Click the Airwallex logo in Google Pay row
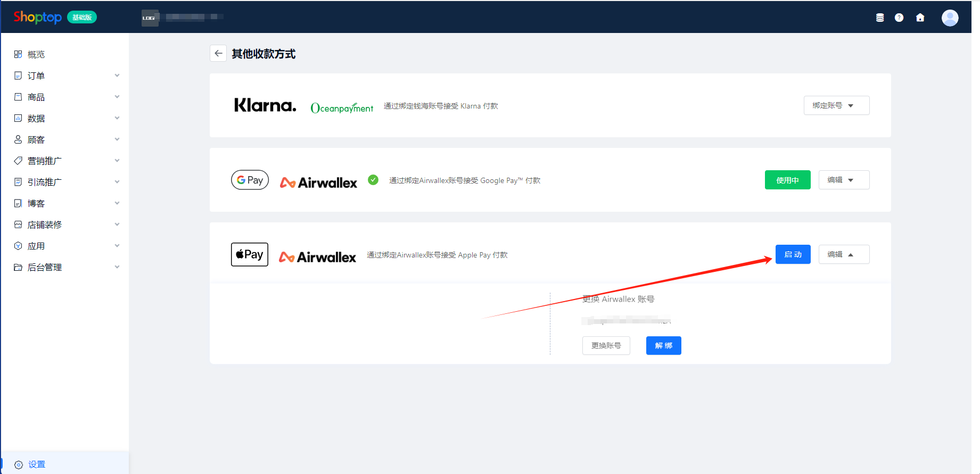Viewport: 980px width, 474px height. click(x=318, y=182)
